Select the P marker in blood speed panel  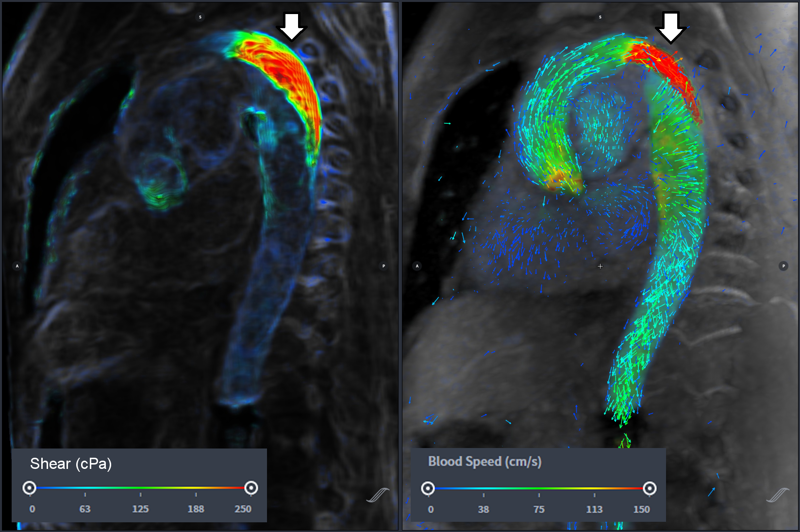pos(783,266)
